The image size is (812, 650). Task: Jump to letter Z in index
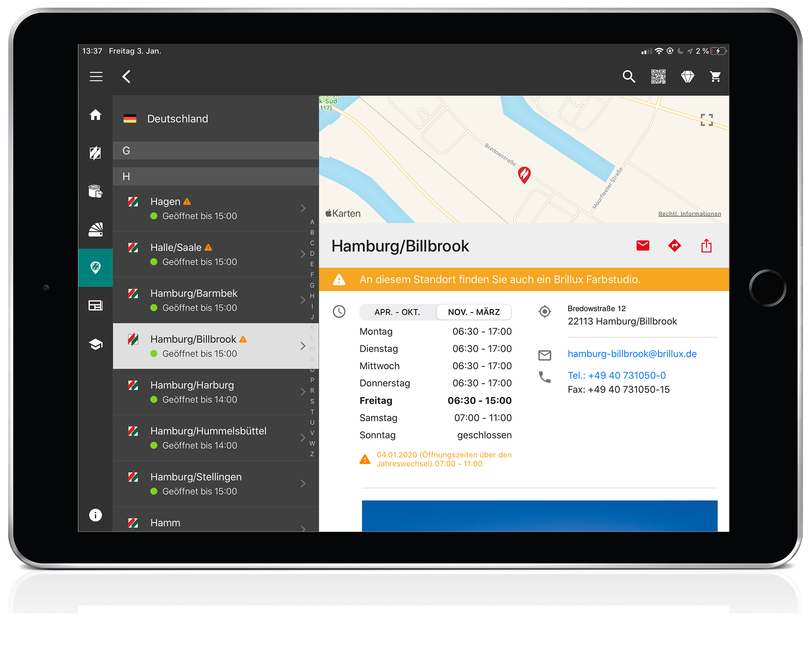click(x=312, y=454)
